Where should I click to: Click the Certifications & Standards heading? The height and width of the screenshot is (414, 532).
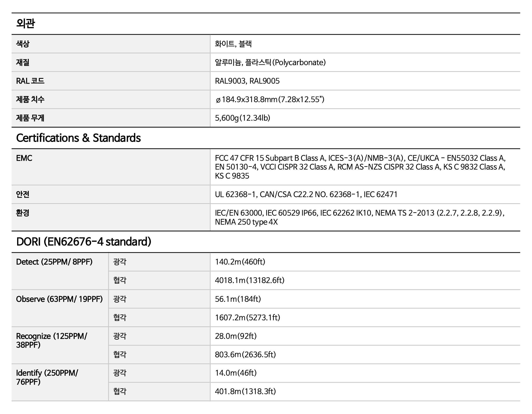(x=78, y=138)
